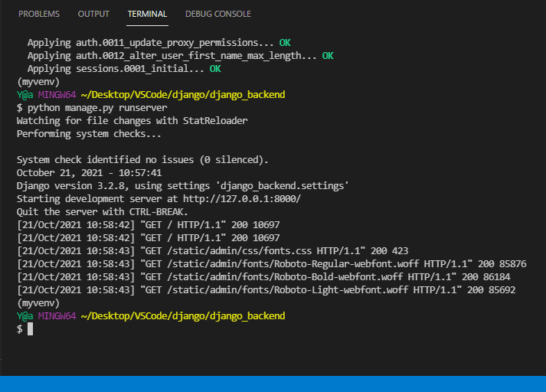Click the Roboto-Regular-webfont.woff log line
This screenshot has width=546, height=392.
click(272, 264)
